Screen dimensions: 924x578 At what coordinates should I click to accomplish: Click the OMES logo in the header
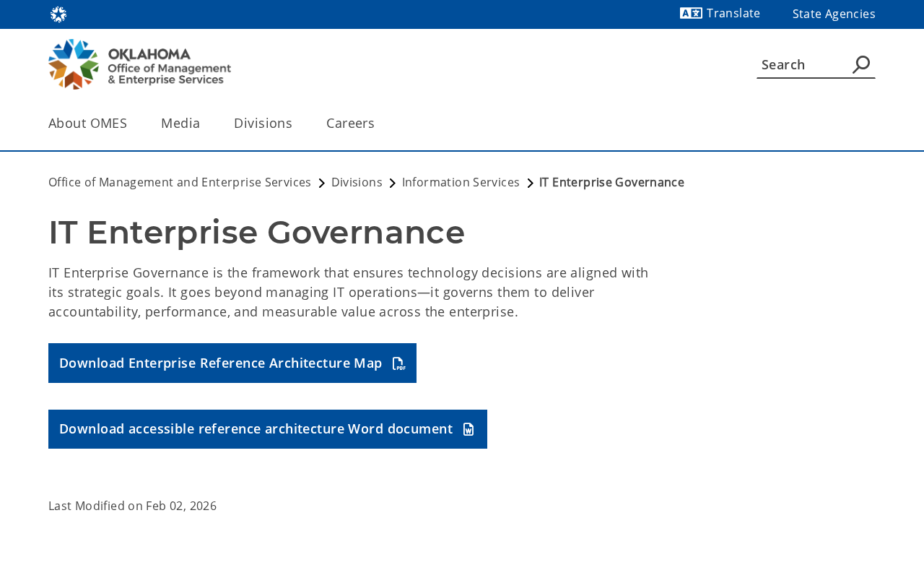point(139,64)
